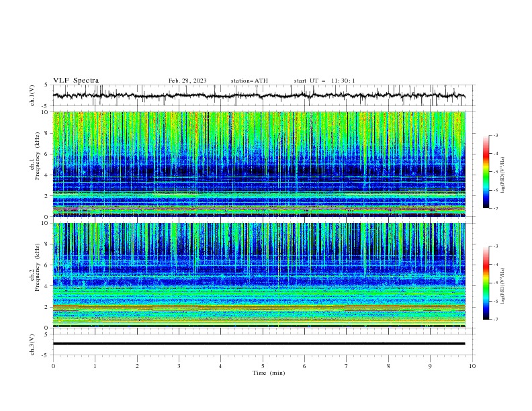Viewport: 532px width, 411px height.
Task: Click the "2" kHz tick on ch.2 frequency axis
Action: [x=48, y=307]
